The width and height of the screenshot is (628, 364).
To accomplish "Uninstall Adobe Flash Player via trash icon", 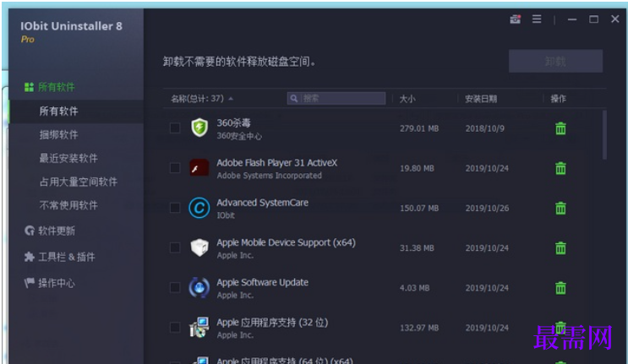I will [560, 168].
